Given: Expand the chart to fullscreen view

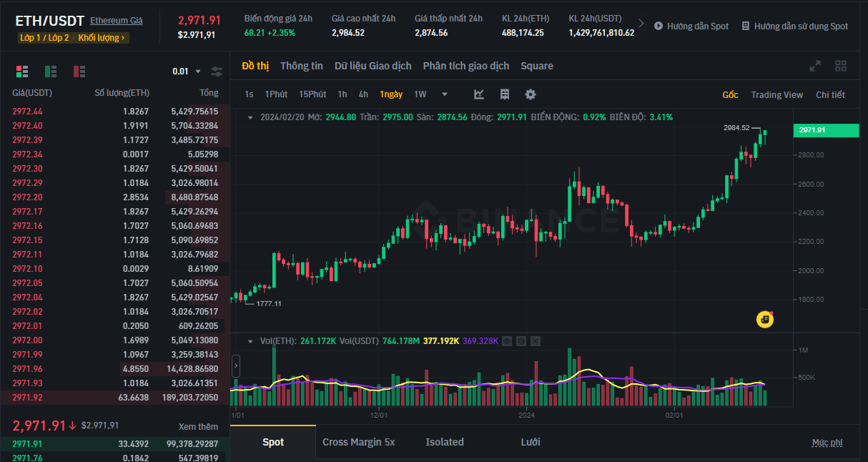Looking at the screenshot, I should click(815, 65).
